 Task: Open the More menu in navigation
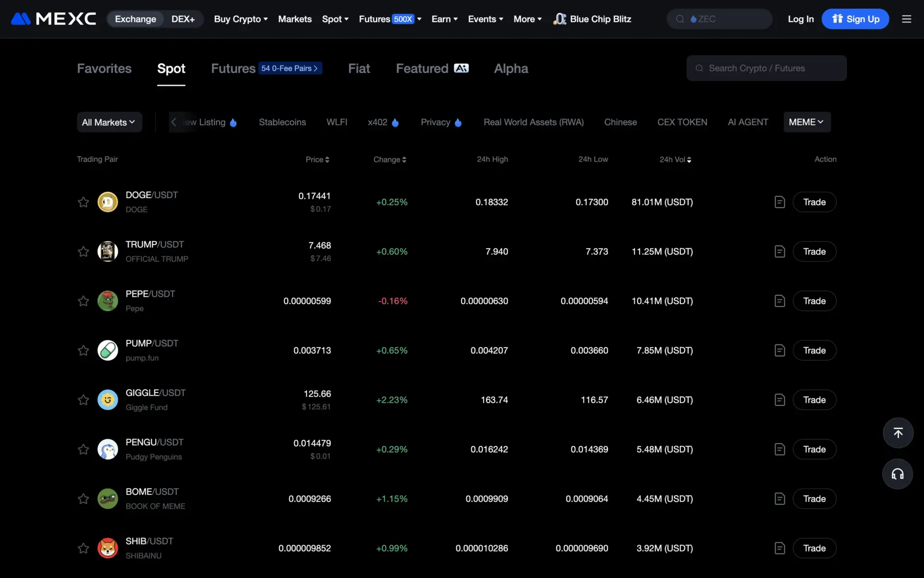coord(527,19)
